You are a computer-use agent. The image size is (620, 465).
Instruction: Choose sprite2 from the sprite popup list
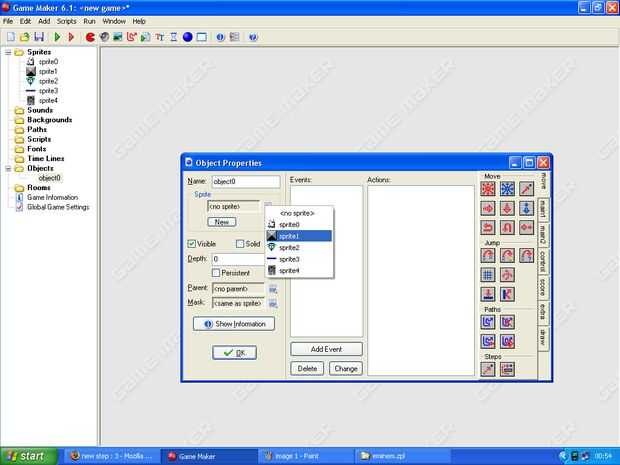coord(299,248)
